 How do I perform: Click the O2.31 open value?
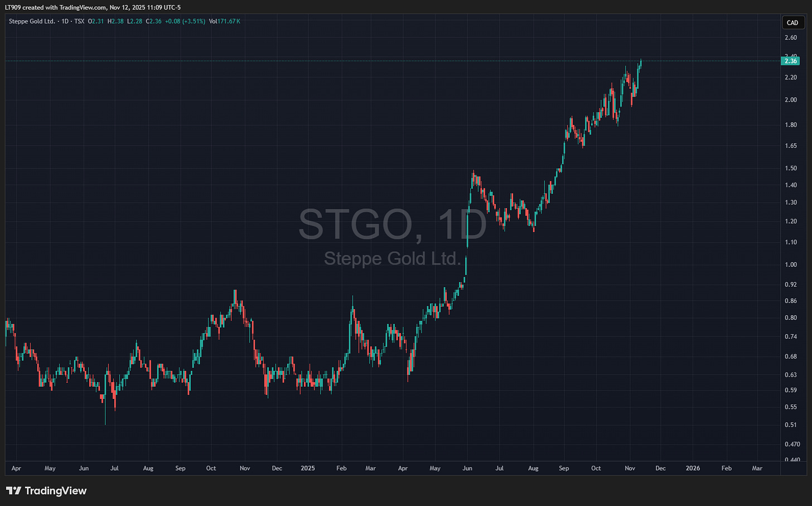pos(96,21)
